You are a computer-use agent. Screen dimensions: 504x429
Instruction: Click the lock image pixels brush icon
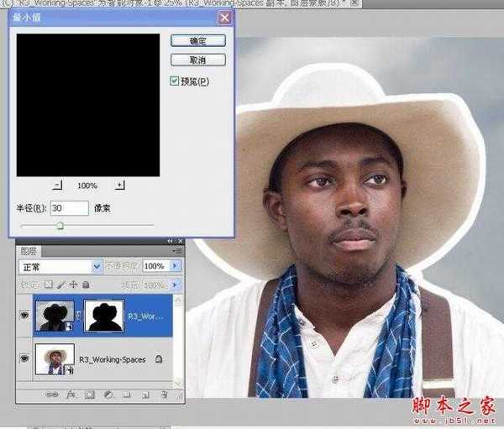point(60,285)
